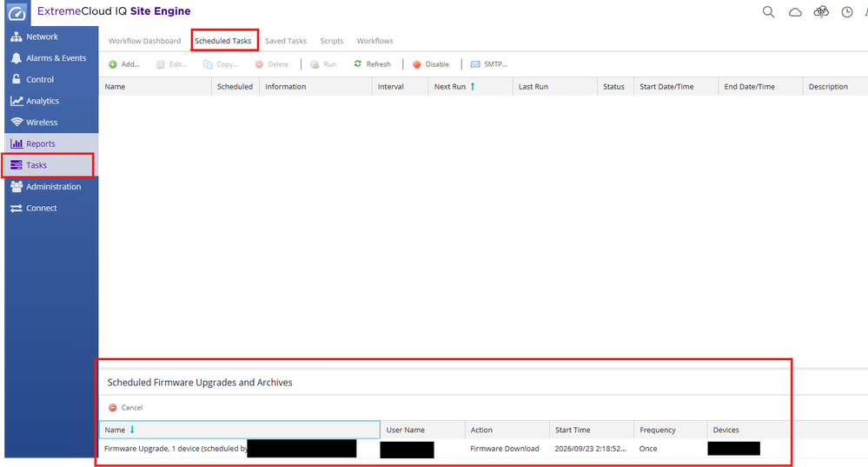868x467 pixels.
Task: Sort firmware table by Frequency
Action: pyautogui.click(x=671, y=430)
